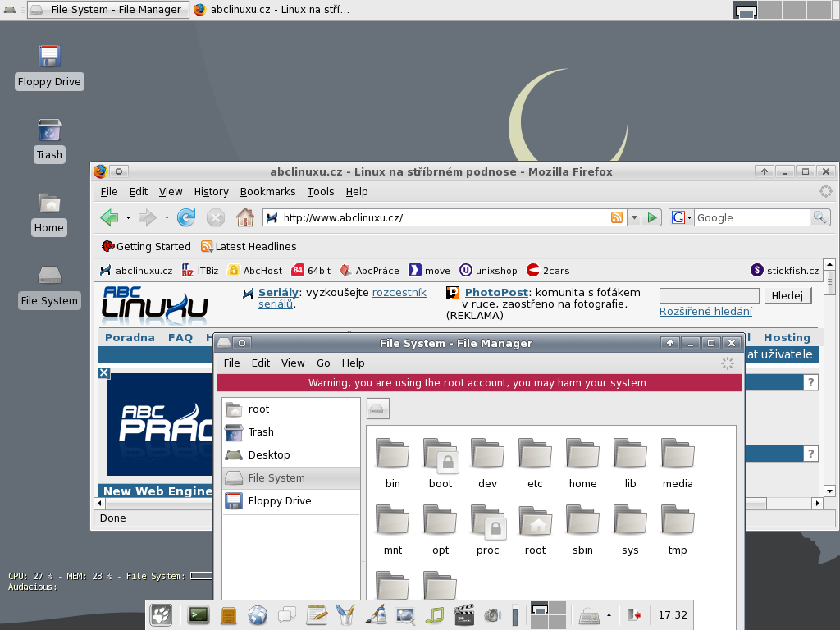The image size is (840, 630).
Task: Open the File Manager Edit menu
Action: (x=260, y=363)
